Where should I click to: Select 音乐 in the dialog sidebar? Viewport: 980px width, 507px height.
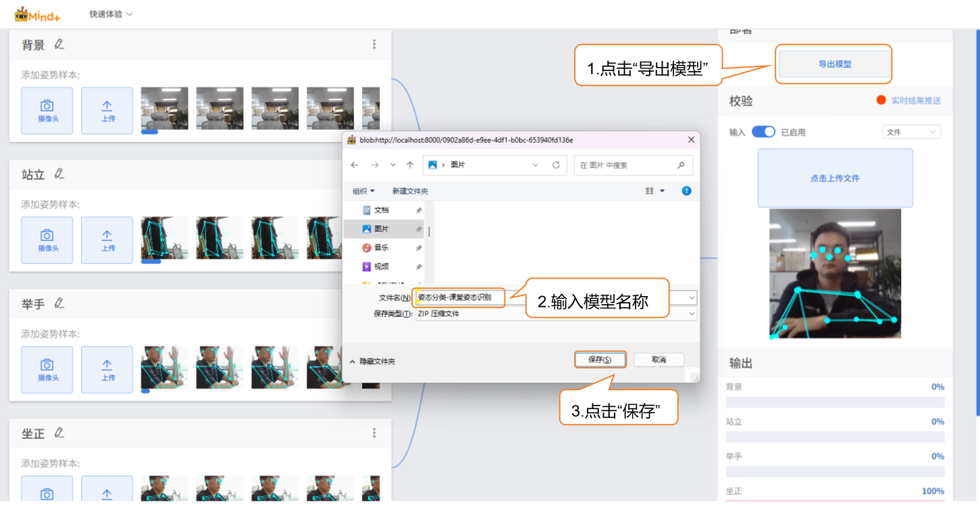pyautogui.click(x=382, y=248)
